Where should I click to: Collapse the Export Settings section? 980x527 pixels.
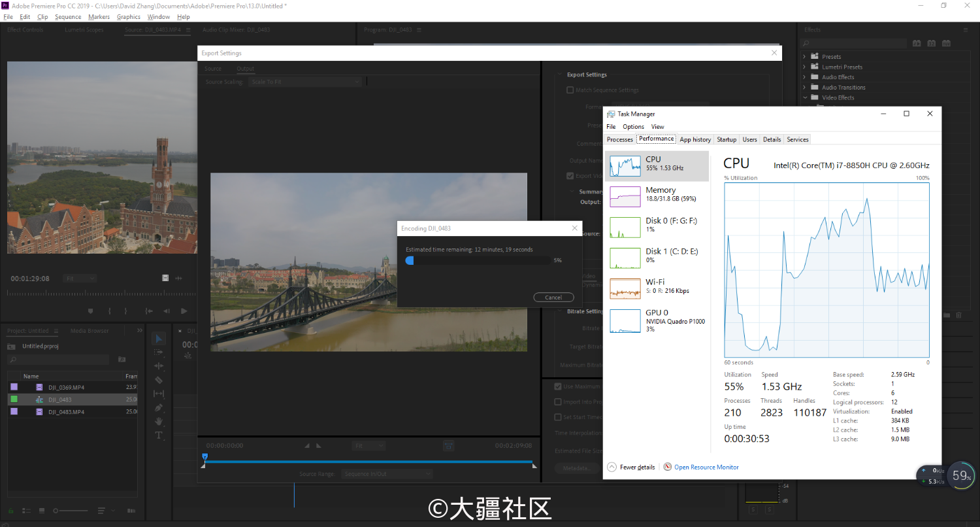[559, 75]
